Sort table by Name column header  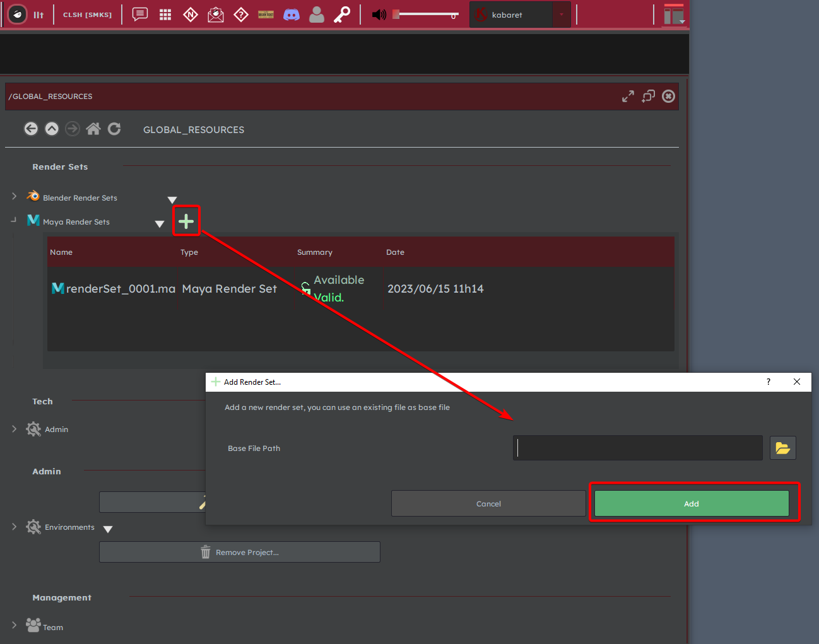(x=61, y=252)
